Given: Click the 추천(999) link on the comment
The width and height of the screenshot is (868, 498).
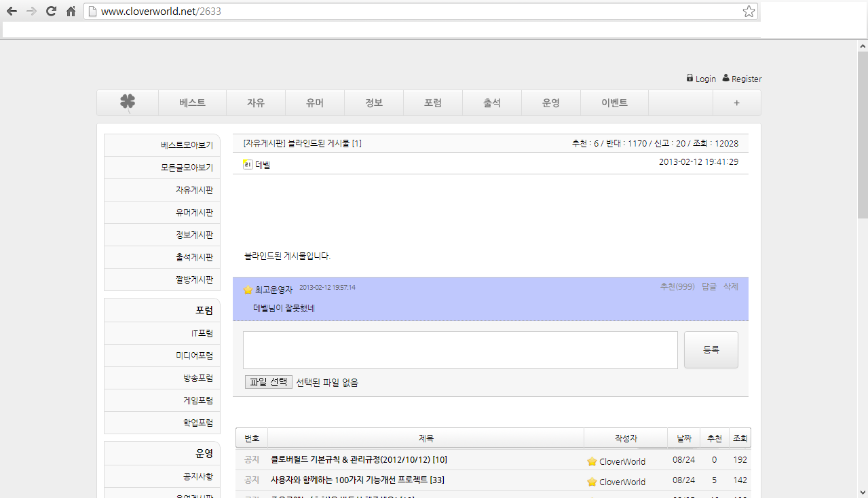Looking at the screenshot, I should coord(677,286).
